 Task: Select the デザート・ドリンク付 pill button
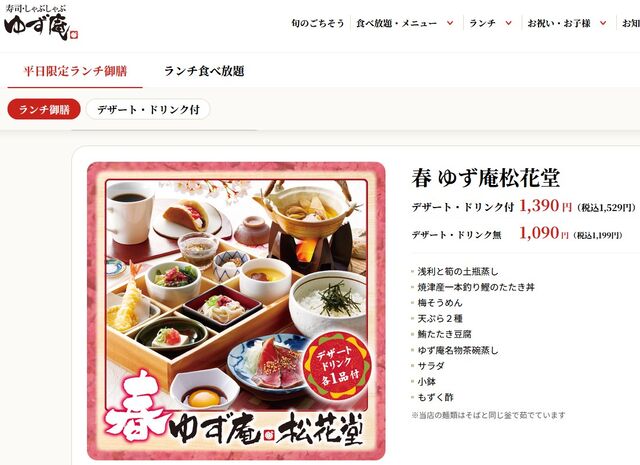pos(148,109)
